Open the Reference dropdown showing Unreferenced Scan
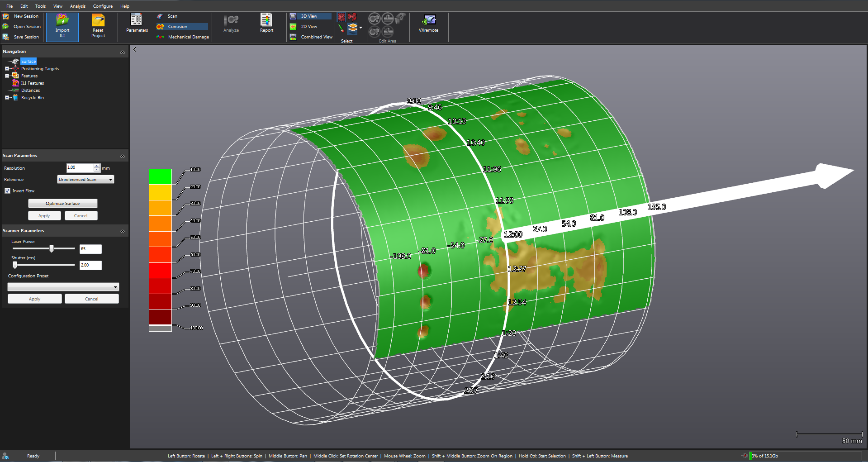The height and width of the screenshot is (462, 868). point(85,180)
